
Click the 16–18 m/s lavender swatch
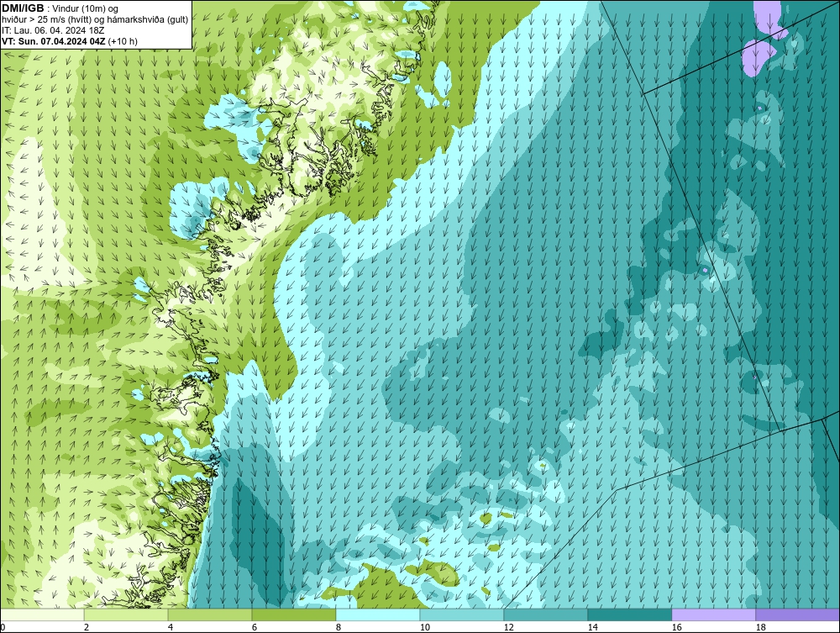pyautogui.click(x=713, y=615)
